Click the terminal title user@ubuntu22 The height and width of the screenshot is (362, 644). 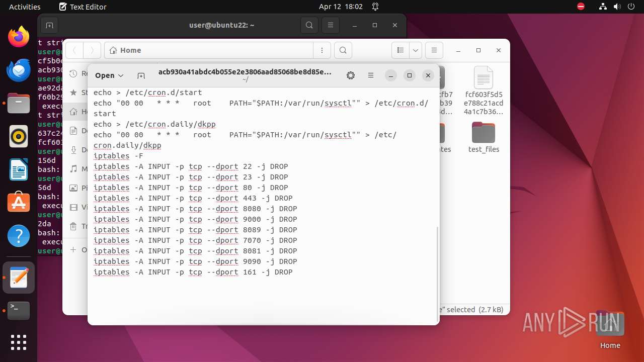[x=222, y=25]
